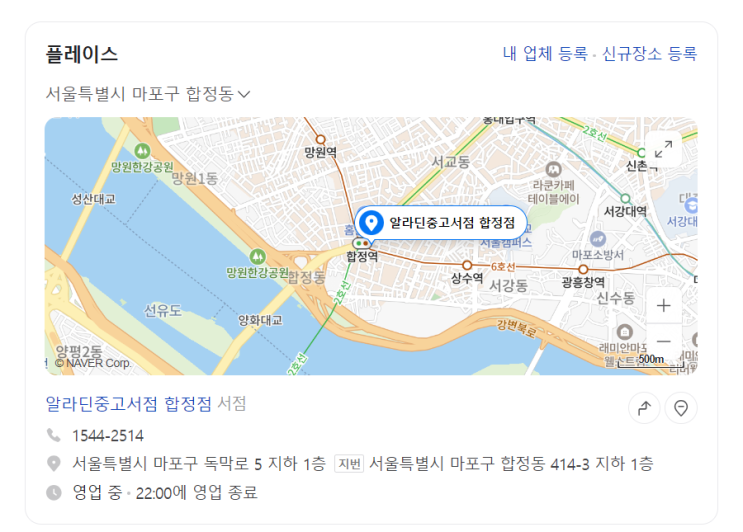The height and width of the screenshot is (532, 743).
Task: Select the 합정역 station marker
Action: (x=362, y=243)
